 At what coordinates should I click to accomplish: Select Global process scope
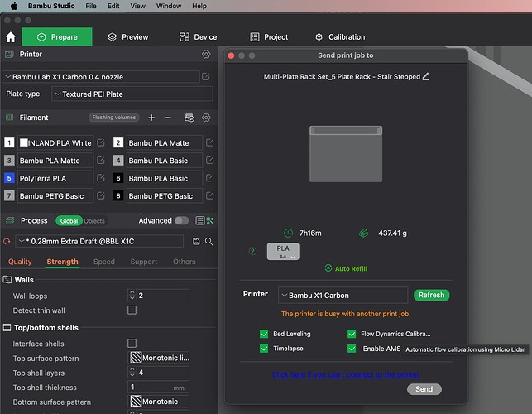tap(69, 221)
